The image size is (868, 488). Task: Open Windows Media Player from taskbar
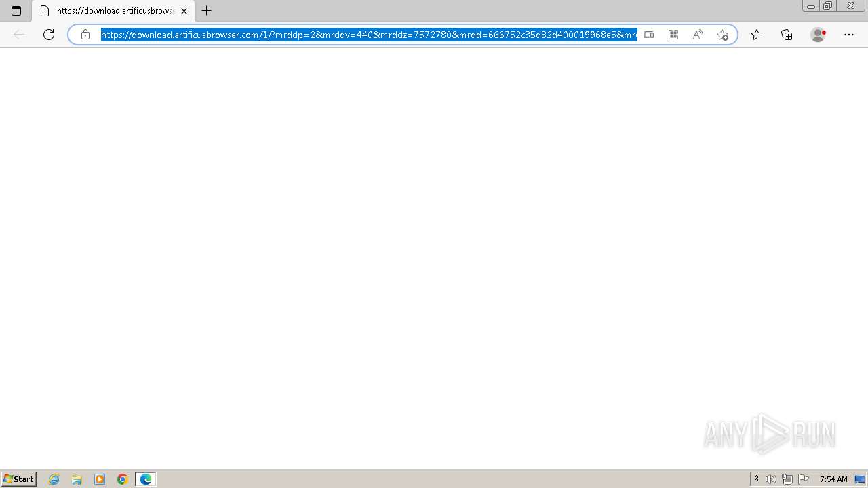click(x=100, y=479)
